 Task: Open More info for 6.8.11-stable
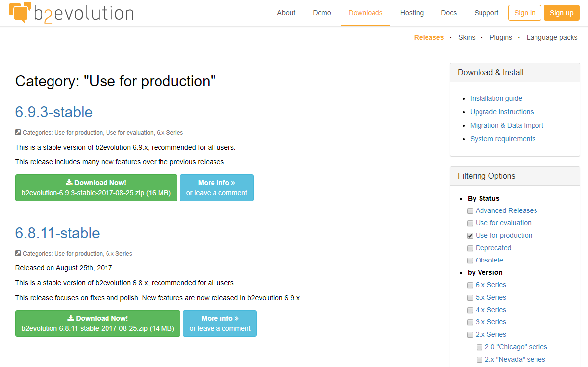220,323
